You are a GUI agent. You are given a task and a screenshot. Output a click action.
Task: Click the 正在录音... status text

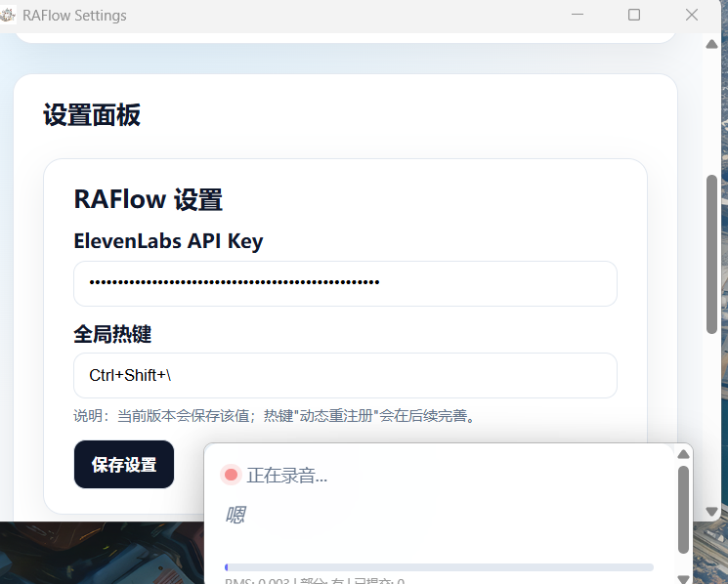point(287,476)
